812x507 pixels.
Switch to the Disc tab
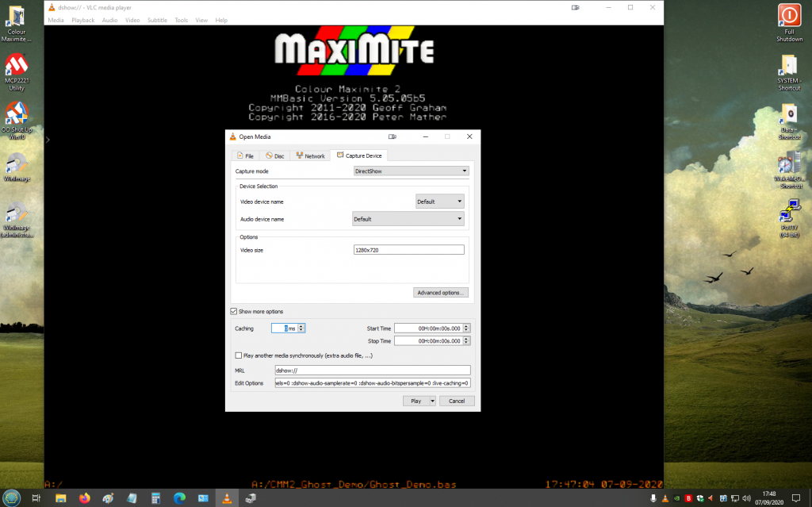(274, 156)
